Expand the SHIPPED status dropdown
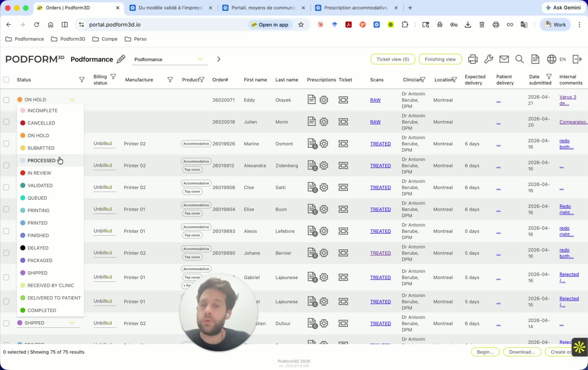This screenshot has height=370, width=588. pos(72,323)
